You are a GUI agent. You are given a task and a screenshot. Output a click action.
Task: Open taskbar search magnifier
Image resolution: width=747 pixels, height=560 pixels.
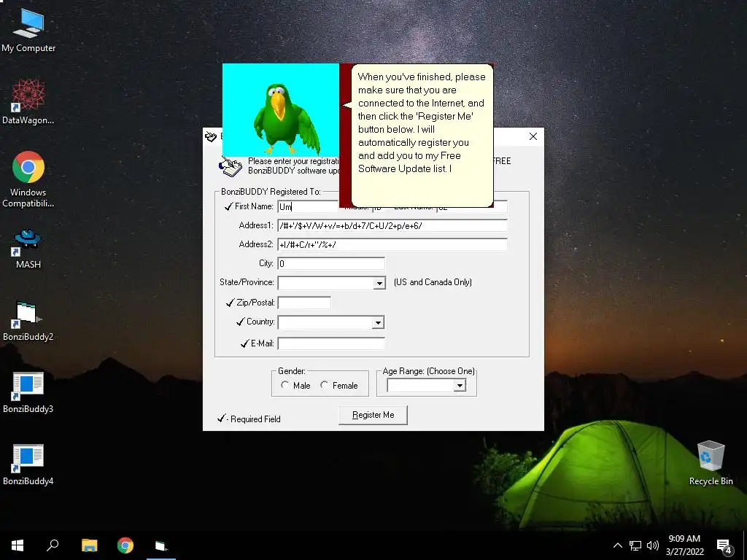(53, 545)
